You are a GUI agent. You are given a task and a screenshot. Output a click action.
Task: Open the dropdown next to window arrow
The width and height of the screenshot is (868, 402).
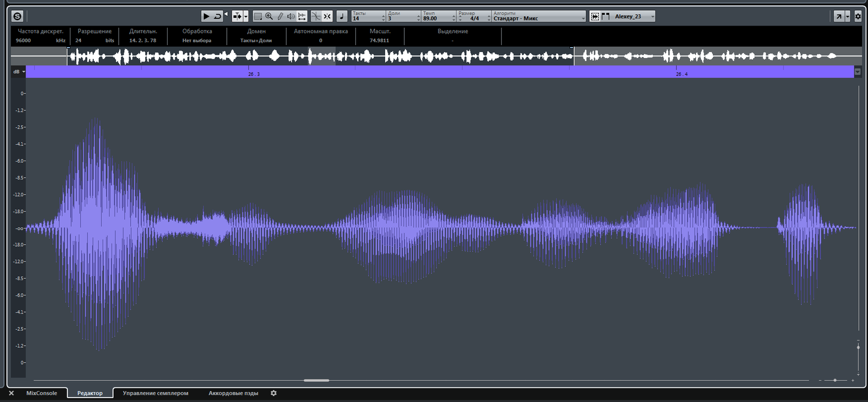pyautogui.click(x=847, y=16)
